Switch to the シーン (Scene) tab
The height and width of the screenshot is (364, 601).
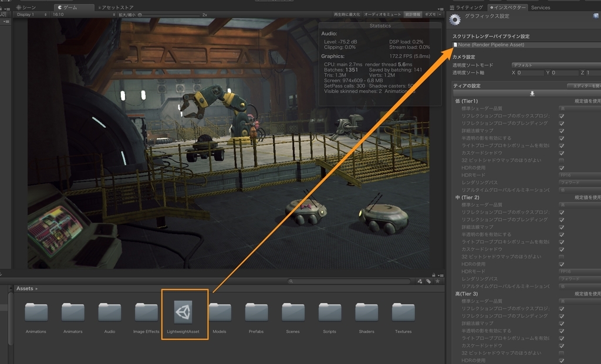click(x=26, y=7)
